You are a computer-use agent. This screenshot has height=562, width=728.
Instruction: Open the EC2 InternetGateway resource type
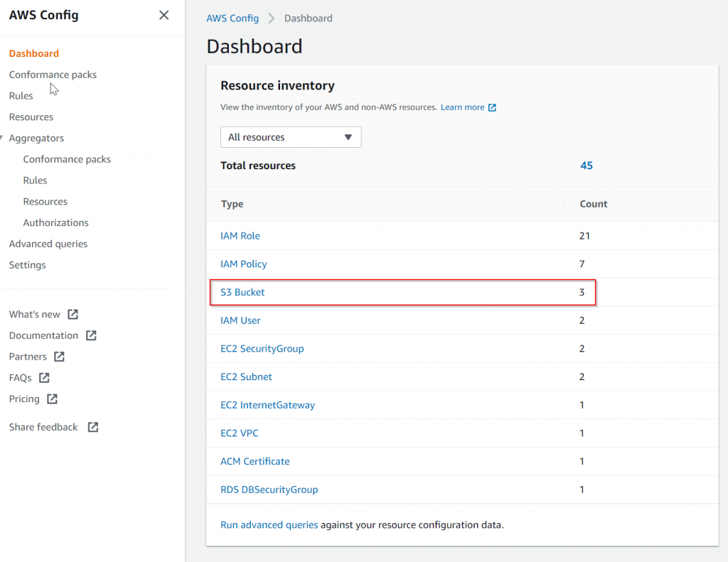[267, 405]
